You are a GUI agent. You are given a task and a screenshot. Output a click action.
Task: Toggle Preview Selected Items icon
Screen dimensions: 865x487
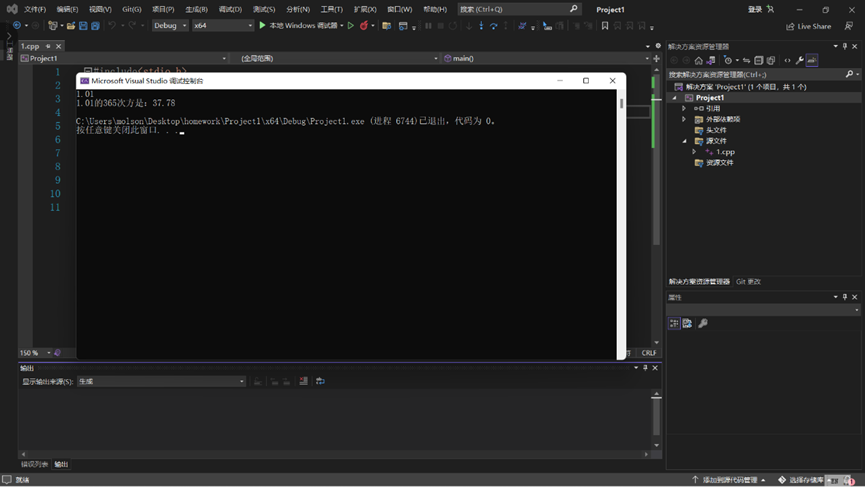tap(811, 61)
